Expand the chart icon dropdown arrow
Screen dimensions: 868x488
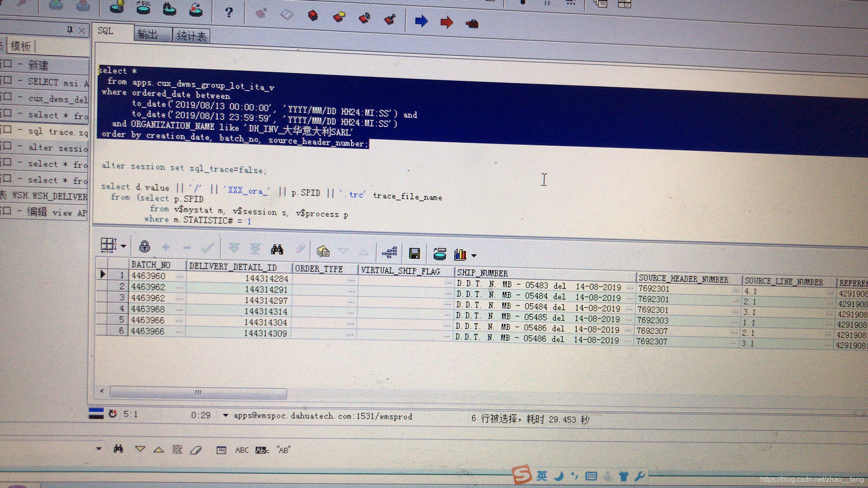(x=474, y=256)
